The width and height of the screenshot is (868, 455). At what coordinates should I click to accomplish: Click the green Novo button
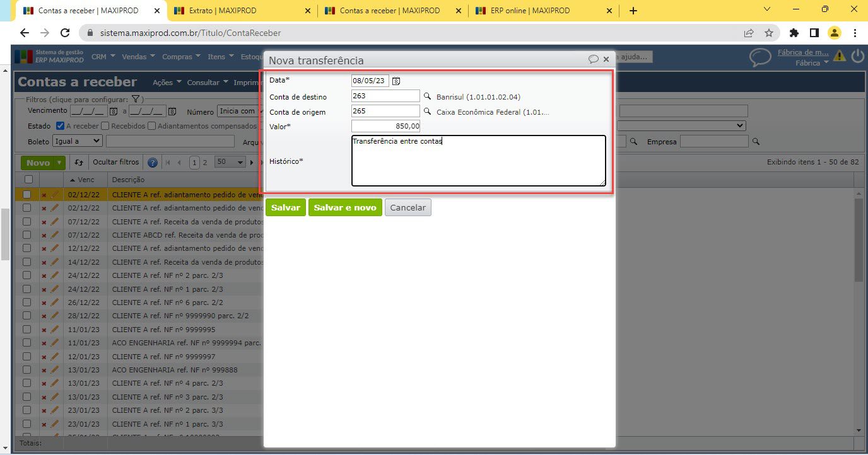click(x=38, y=163)
